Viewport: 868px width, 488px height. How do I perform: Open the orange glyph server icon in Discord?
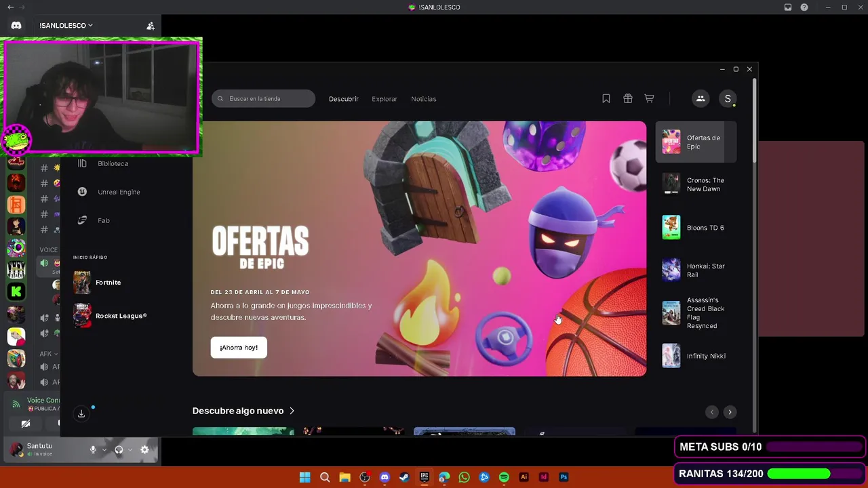(16, 204)
